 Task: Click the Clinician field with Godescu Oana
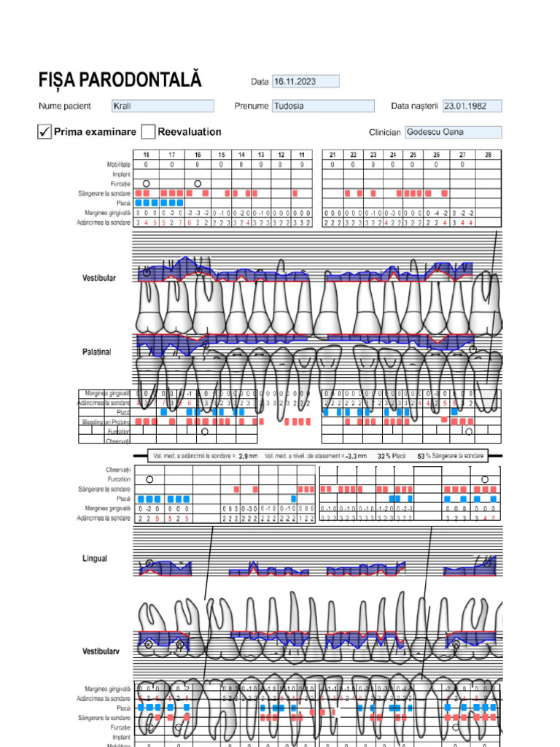point(454,132)
